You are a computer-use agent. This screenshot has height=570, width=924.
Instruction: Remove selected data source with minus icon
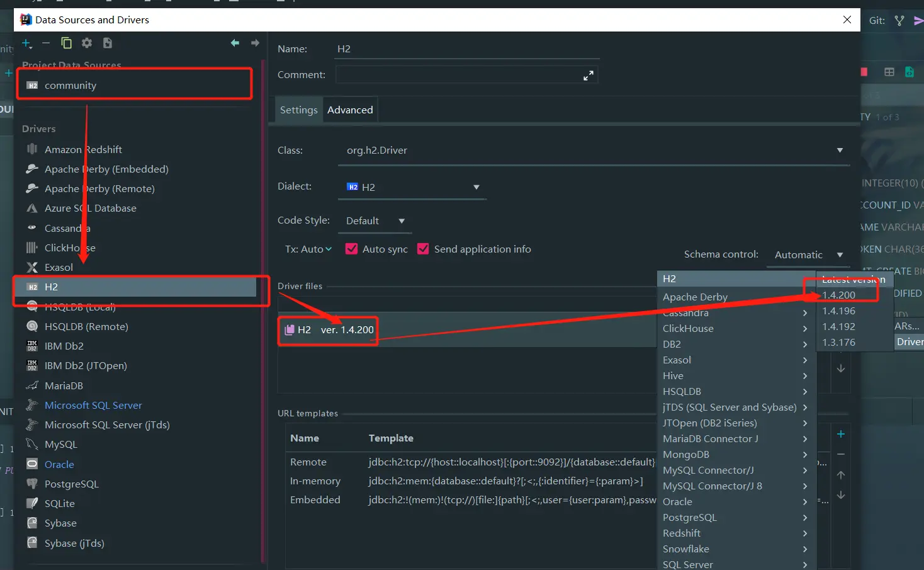click(x=46, y=43)
